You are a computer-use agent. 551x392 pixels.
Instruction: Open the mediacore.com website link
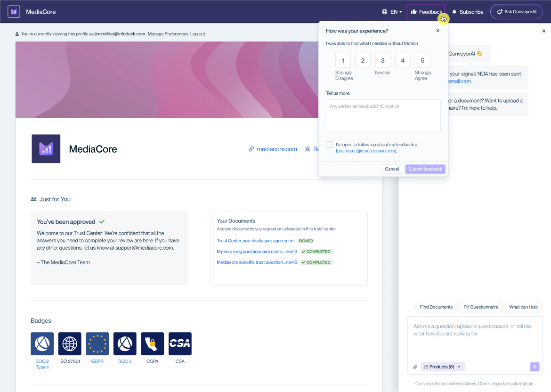pos(276,149)
